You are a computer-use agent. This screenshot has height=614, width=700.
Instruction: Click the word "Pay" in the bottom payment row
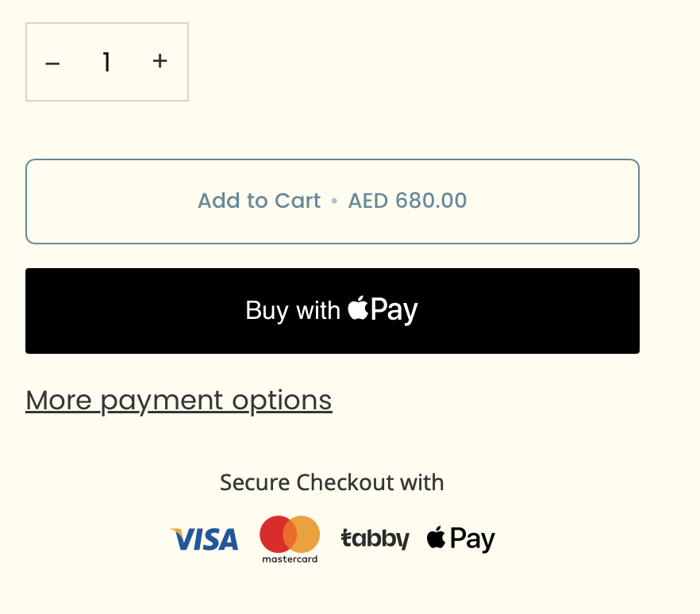[473, 540]
